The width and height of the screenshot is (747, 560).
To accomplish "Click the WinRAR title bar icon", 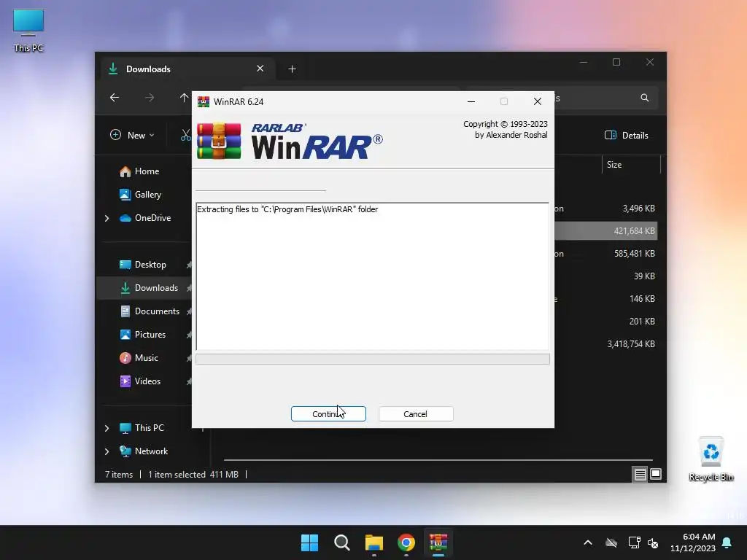I will click(x=204, y=101).
